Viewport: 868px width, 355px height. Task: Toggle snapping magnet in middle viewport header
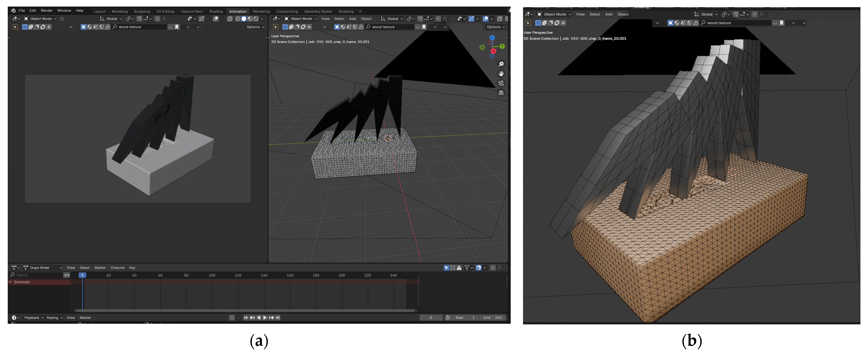(420, 19)
